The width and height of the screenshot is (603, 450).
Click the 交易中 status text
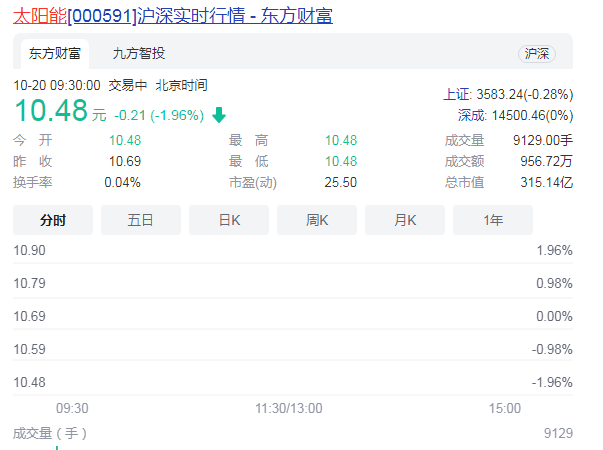coord(128,85)
